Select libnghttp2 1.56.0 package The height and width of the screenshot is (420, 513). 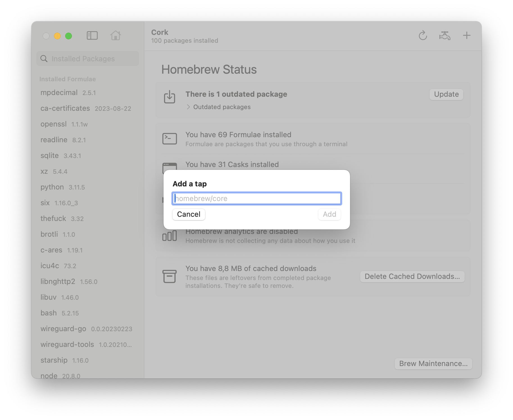click(x=88, y=281)
